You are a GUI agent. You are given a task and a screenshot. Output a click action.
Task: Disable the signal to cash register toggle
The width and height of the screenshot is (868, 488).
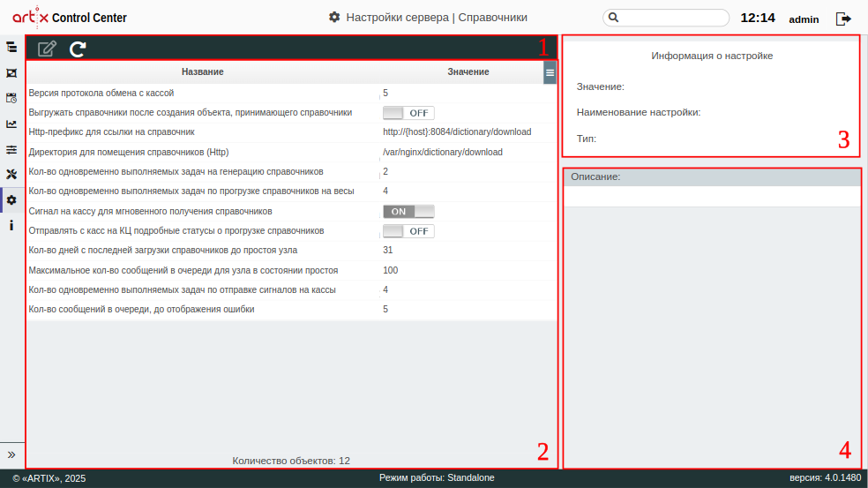[x=408, y=212]
